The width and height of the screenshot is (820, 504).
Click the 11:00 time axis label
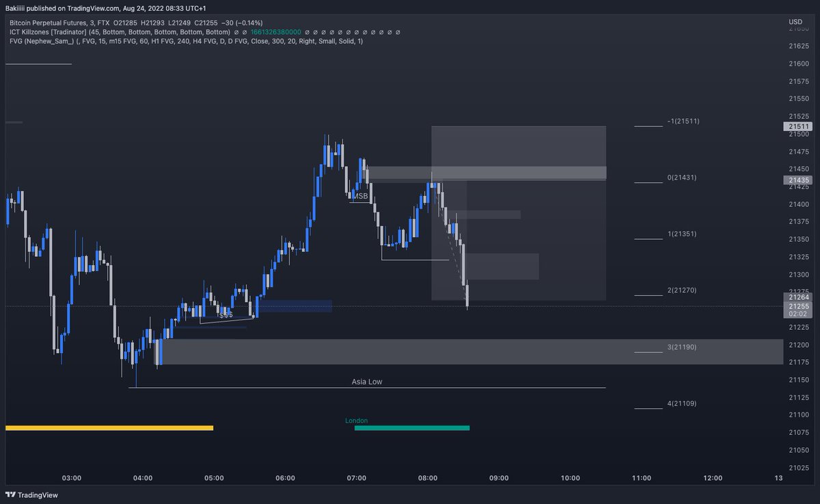(x=642, y=478)
